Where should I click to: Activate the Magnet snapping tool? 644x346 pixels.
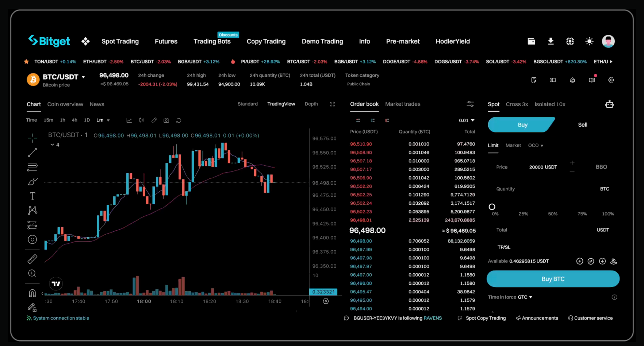pos(32,293)
